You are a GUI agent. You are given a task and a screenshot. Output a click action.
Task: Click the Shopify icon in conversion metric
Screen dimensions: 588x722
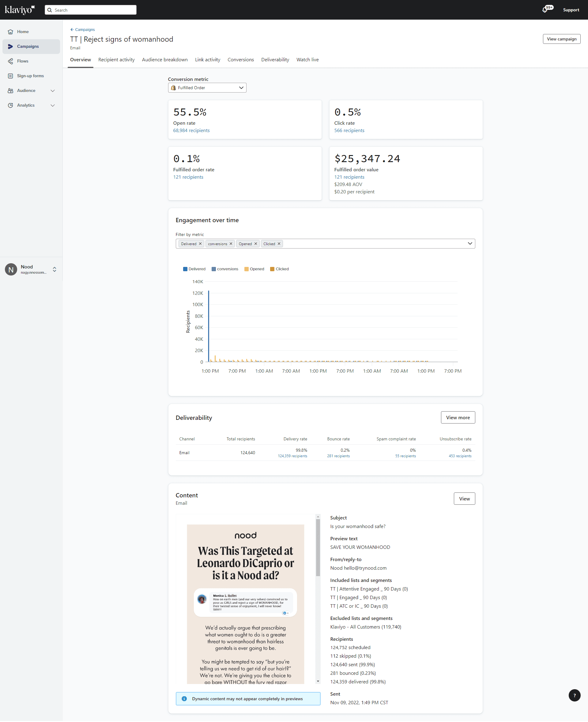click(173, 88)
